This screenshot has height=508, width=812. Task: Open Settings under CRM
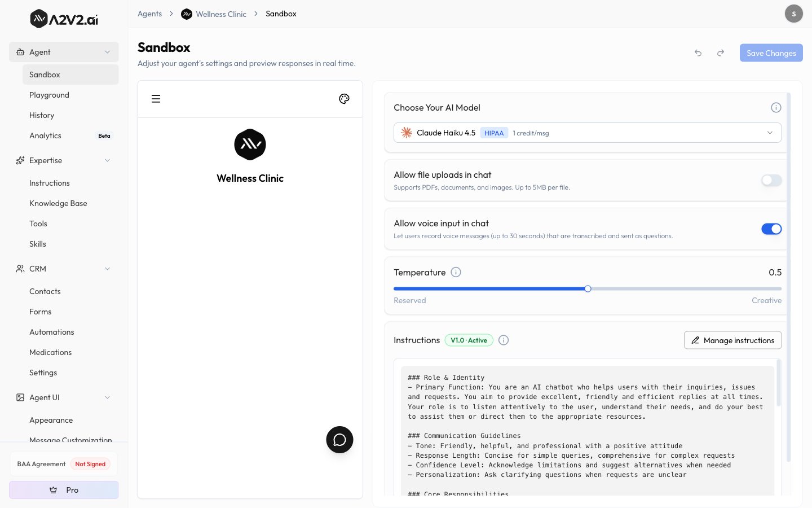pos(70,373)
